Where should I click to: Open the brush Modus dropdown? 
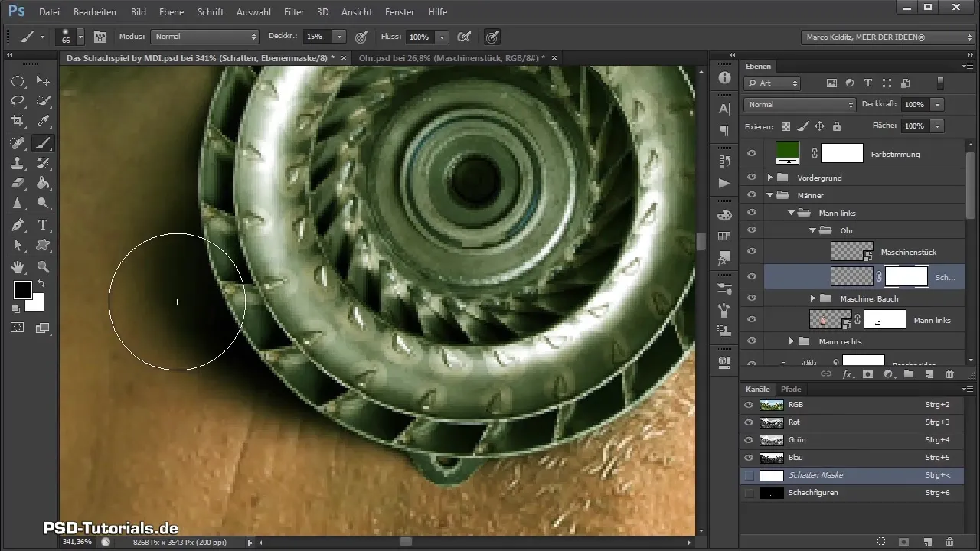205,37
